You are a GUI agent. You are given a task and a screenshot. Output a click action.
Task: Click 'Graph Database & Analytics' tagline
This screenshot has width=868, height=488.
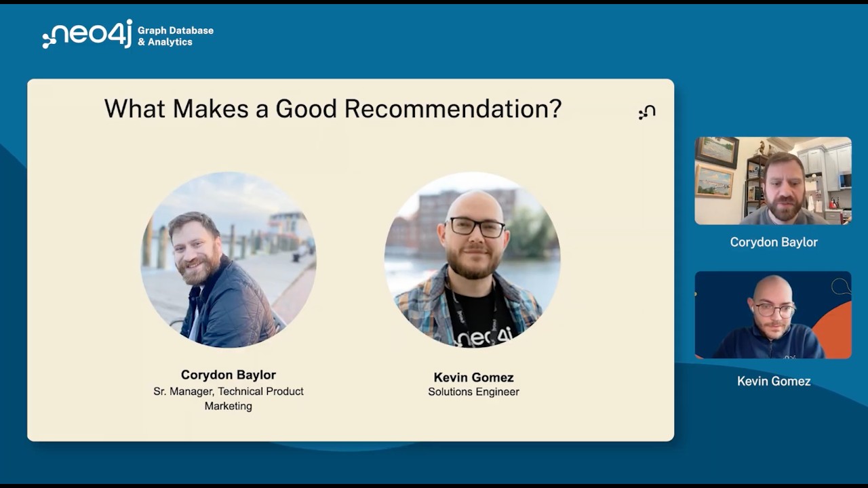(x=176, y=36)
